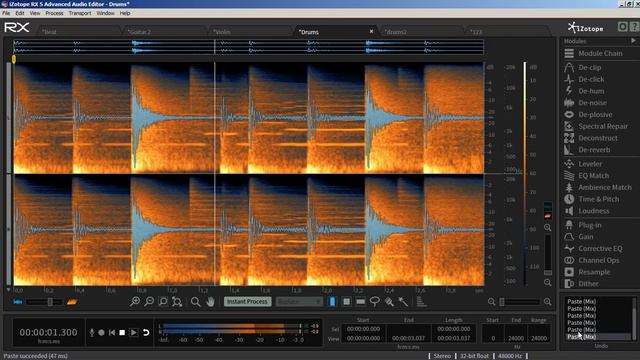
Task: Select the magnifier zoom tool
Action: tap(196, 302)
